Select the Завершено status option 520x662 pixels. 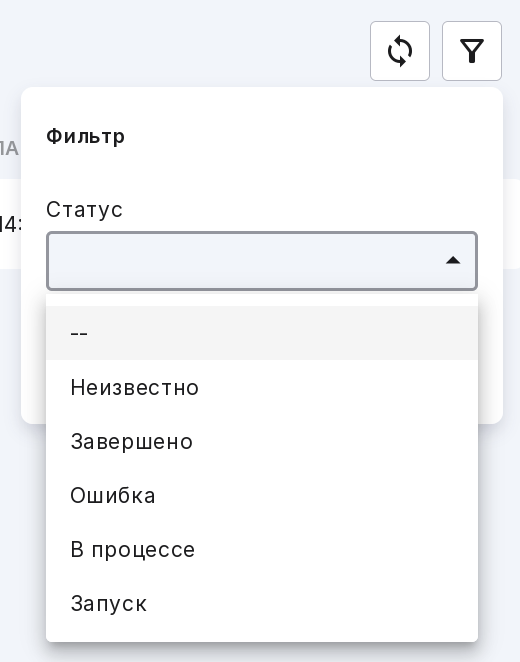(x=262, y=441)
